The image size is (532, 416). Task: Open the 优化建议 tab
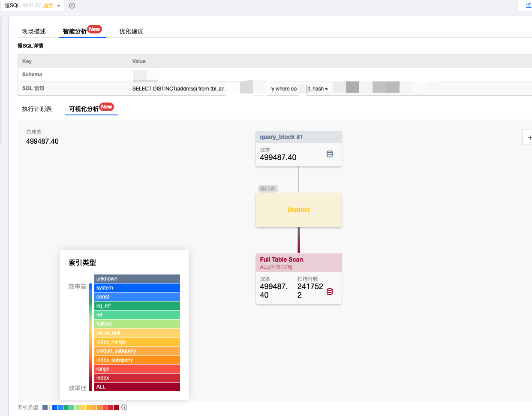(x=131, y=31)
